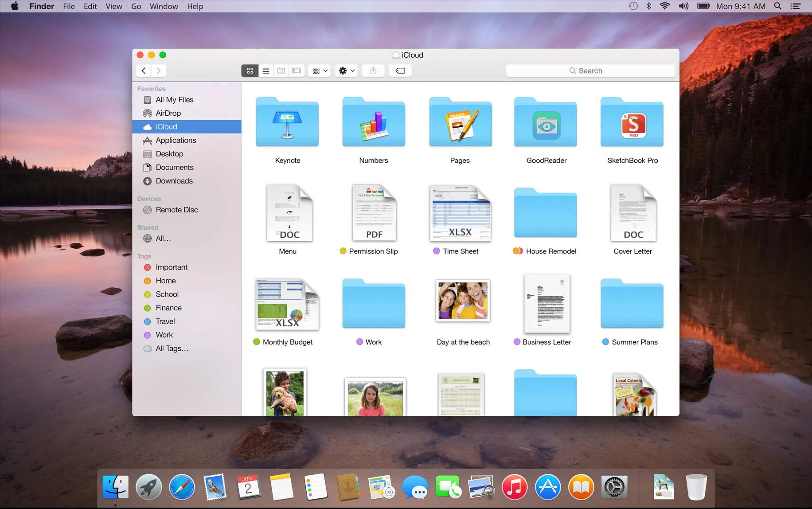Expand All Tags in the sidebar
Image resolution: width=812 pixels, height=509 pixels.
click(172, 348)
